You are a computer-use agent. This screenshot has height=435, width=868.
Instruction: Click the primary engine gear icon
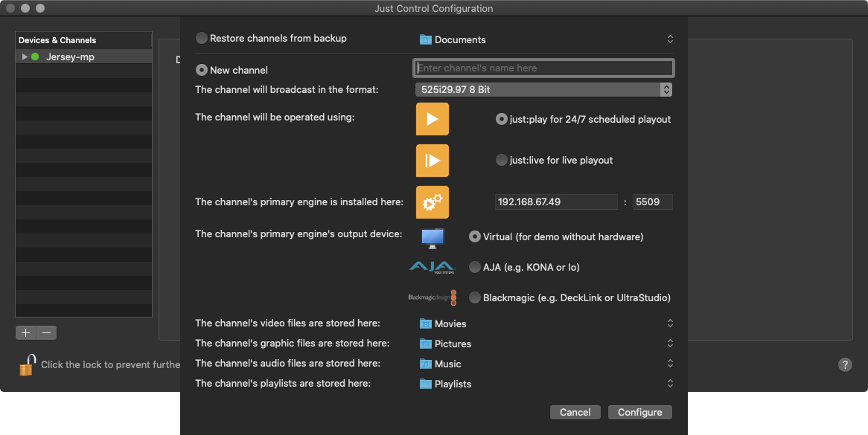coord(433,202)
